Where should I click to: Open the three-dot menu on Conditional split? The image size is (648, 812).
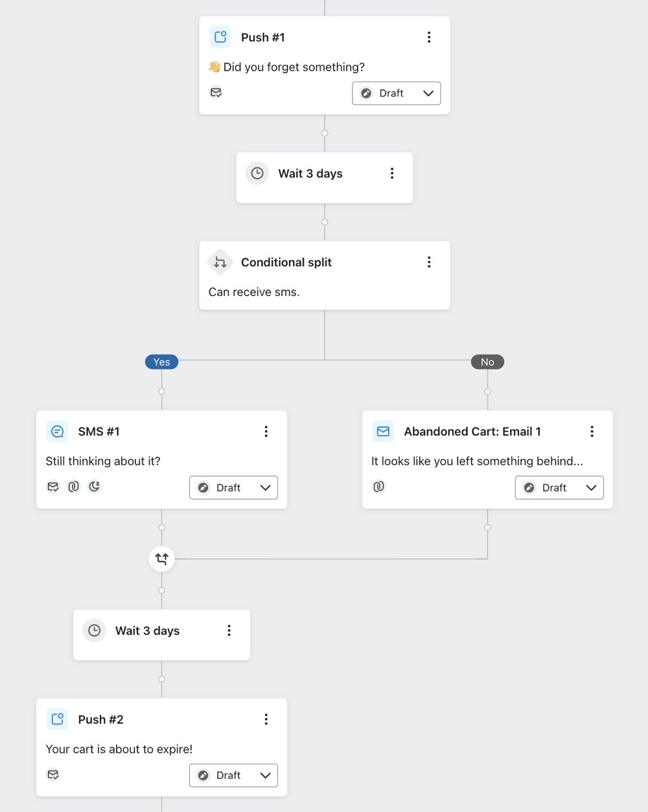point(429,262)
